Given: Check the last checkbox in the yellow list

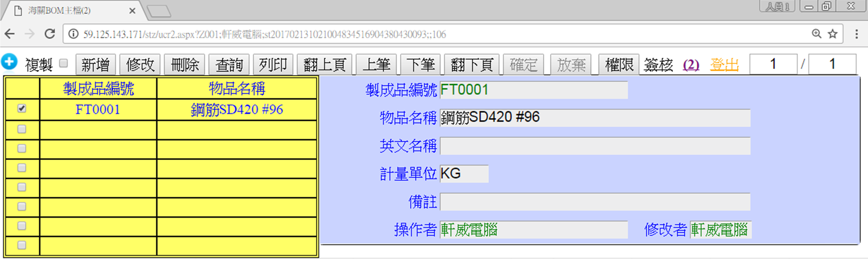Looking at the screenshot, I should click(22, 245).
